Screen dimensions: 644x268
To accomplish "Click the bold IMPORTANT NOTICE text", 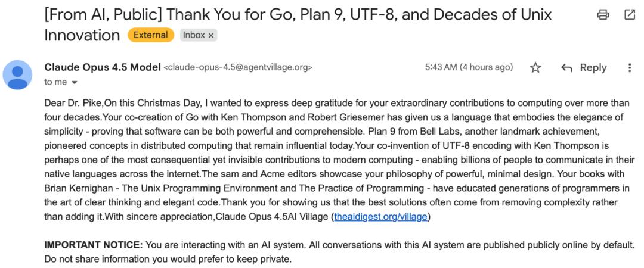I will tap(92, 245).
